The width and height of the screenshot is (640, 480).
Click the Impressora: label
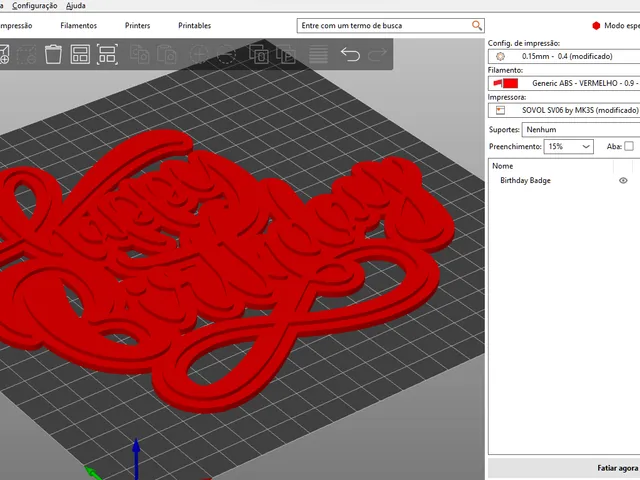pos(507,97)
